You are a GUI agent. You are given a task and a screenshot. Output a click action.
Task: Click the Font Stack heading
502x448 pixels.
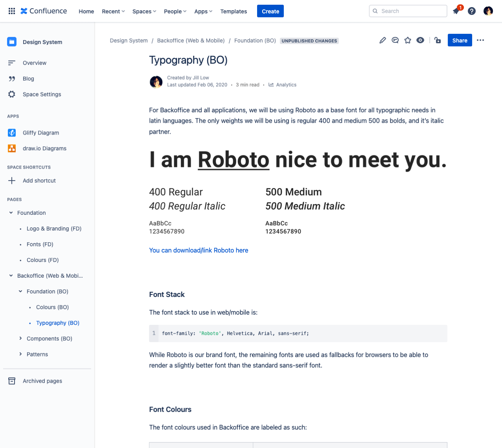point(167,295)
